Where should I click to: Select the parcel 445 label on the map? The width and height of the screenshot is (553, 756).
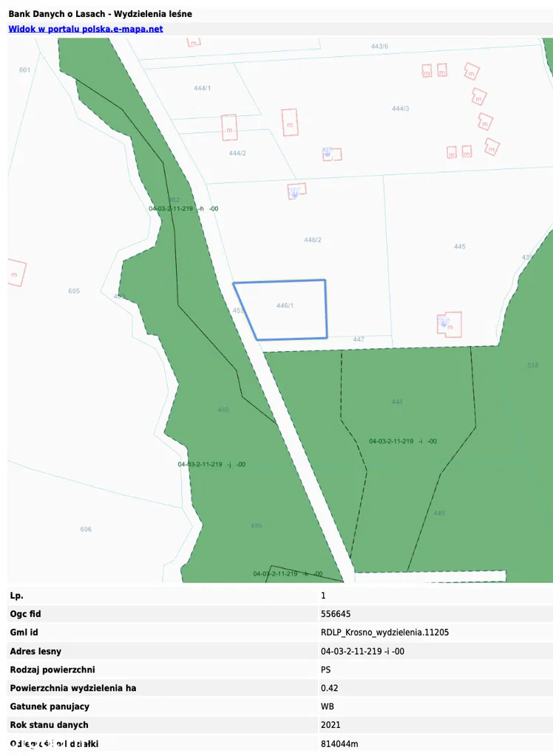460,246
